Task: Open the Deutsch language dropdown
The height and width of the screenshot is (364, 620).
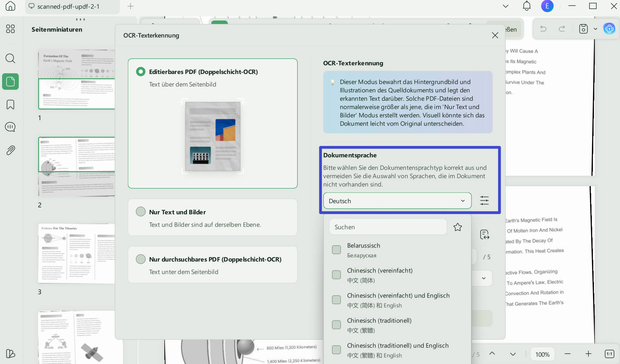Action: point(397,201)
